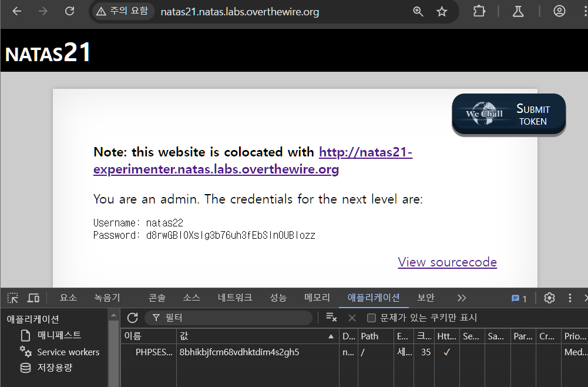The width and height of the screenshot is (588, 387).
Task: Enable '문제가 있는 쿠키만 표시' checkbox
Action: coord(371,318)
